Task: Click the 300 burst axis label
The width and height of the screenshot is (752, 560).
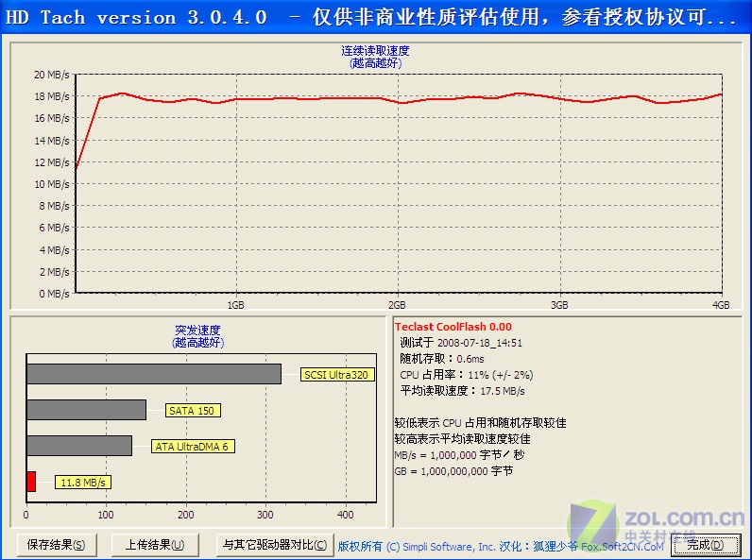Action: pyautogui.click(x=265, y=515)
